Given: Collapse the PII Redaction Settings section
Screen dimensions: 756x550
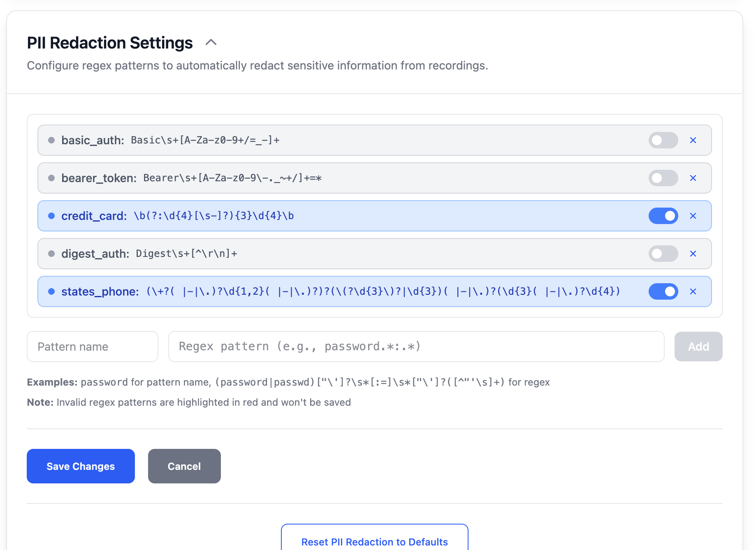Looking at the screenshot, I should tap(211, 42).
